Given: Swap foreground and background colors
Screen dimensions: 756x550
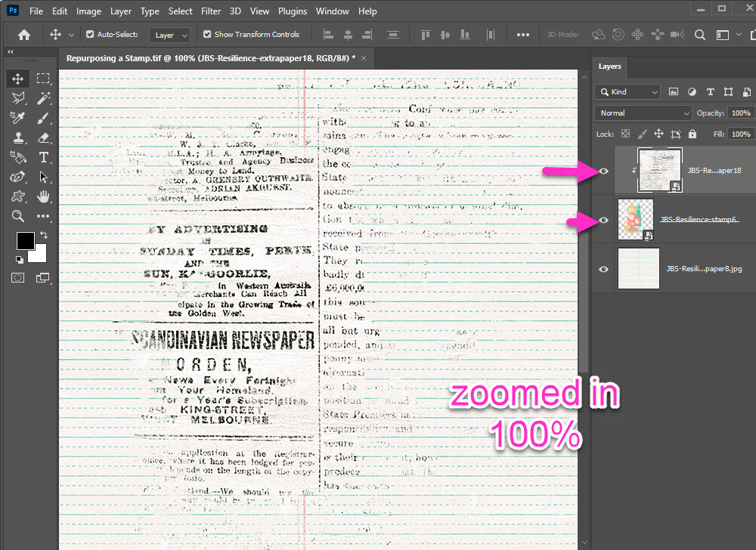Looking at the screenshot, I should 44,235.
